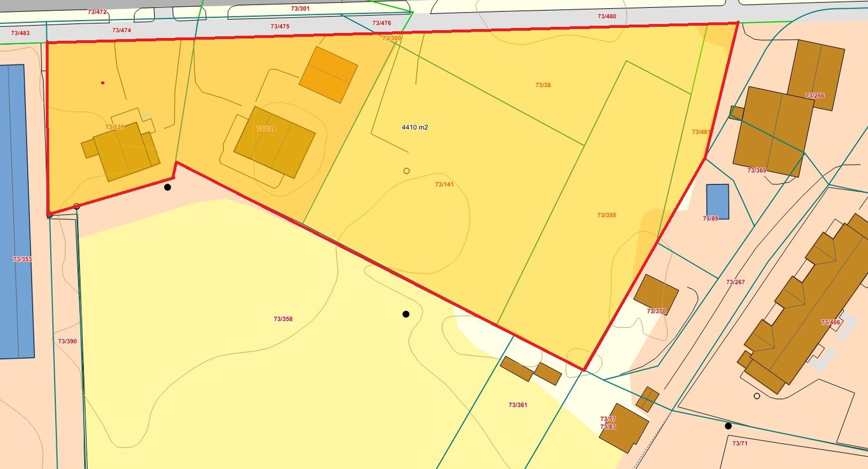Viewport: 868px width, 469px height.
Task: Click the 73/369 building label
Action: click(757, 171)
